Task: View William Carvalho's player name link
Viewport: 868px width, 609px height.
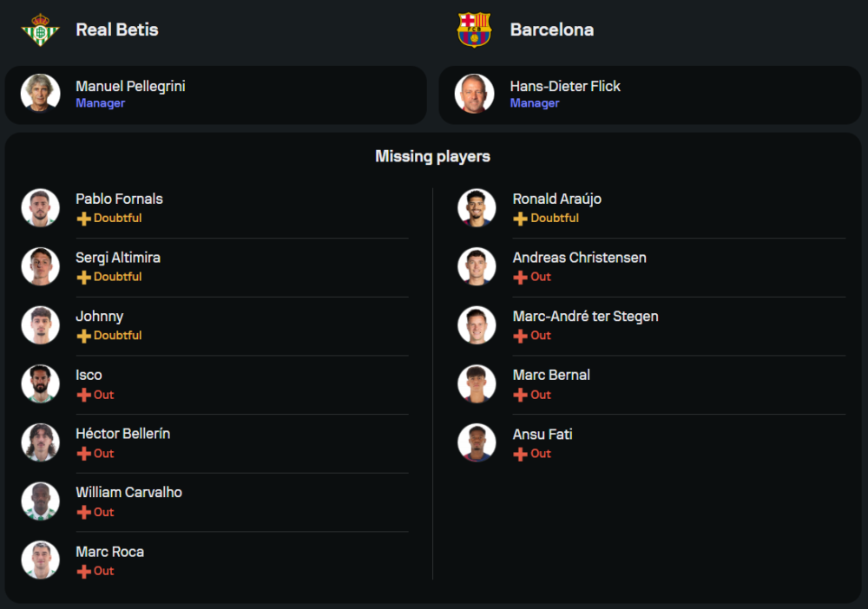Action: (128, 493)
